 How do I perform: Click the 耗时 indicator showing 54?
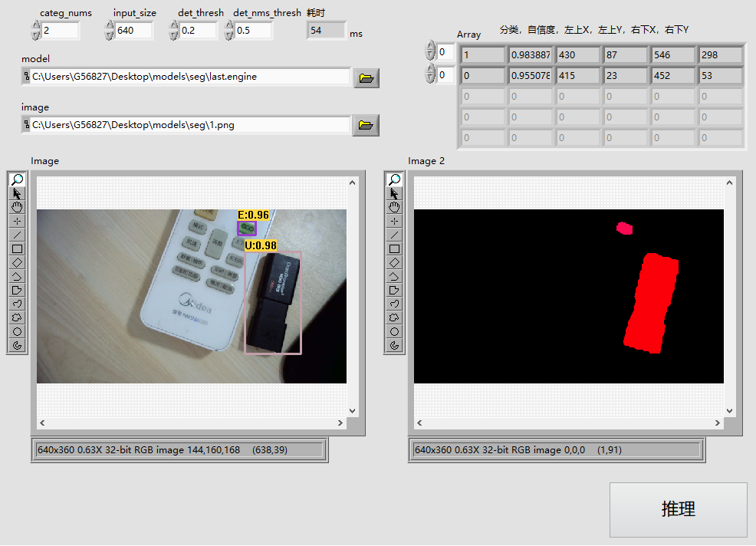tap(327, 31)
